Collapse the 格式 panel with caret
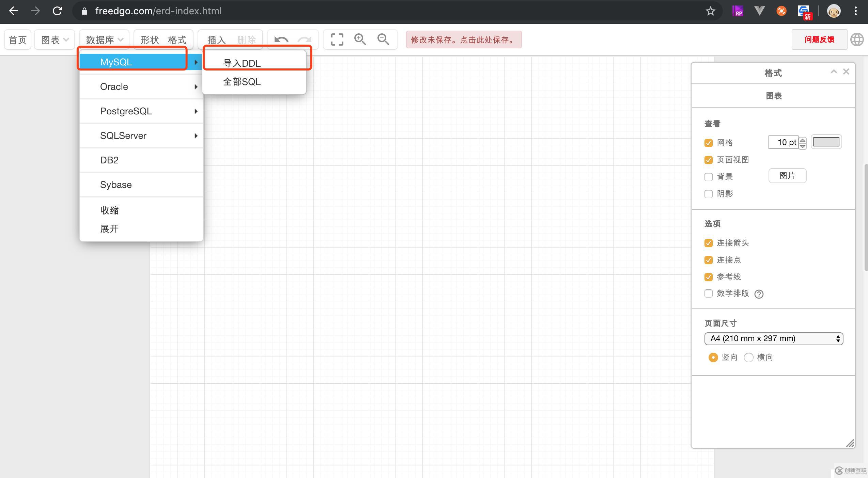Viewport: 868px width, 478px height. (x=834, y=71)
